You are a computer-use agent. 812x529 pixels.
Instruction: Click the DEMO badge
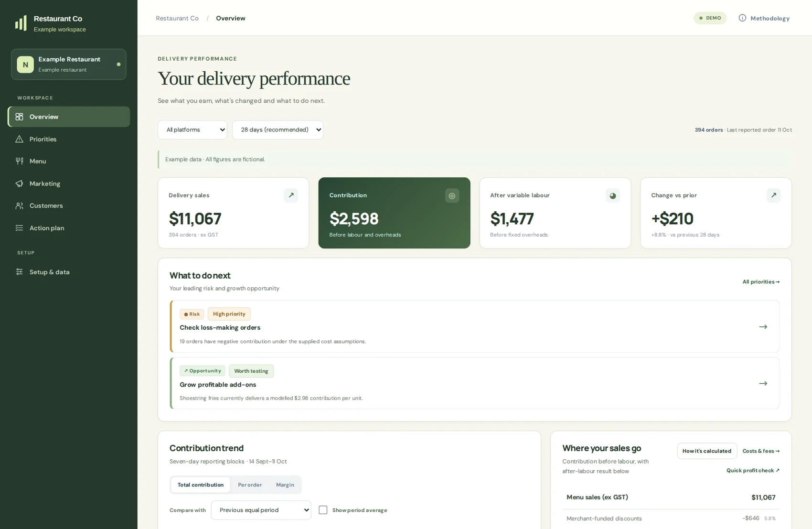pos(710,18)
